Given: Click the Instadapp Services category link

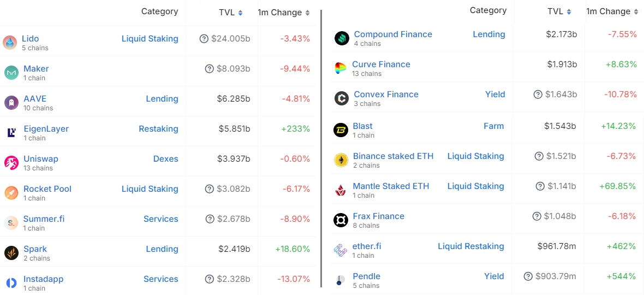Looking at the screenshot, I should click(x=161, y=279).
